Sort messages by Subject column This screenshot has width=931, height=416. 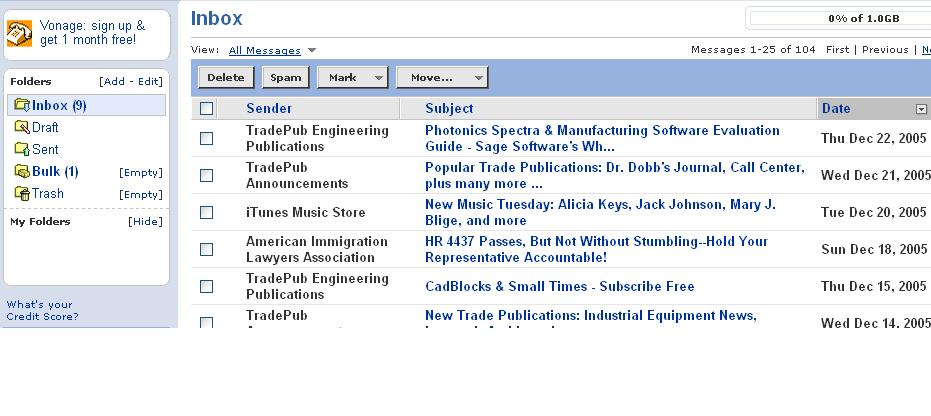[x=449, y=108]
